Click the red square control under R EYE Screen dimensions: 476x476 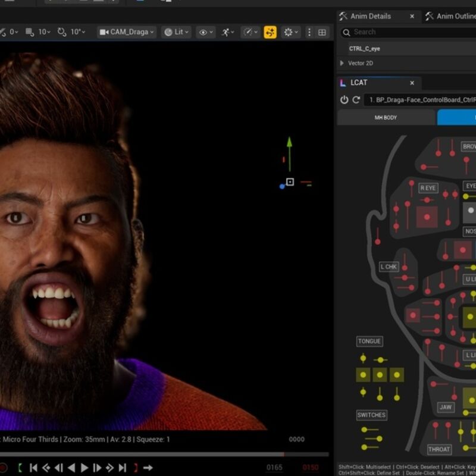tap(427, 217)
